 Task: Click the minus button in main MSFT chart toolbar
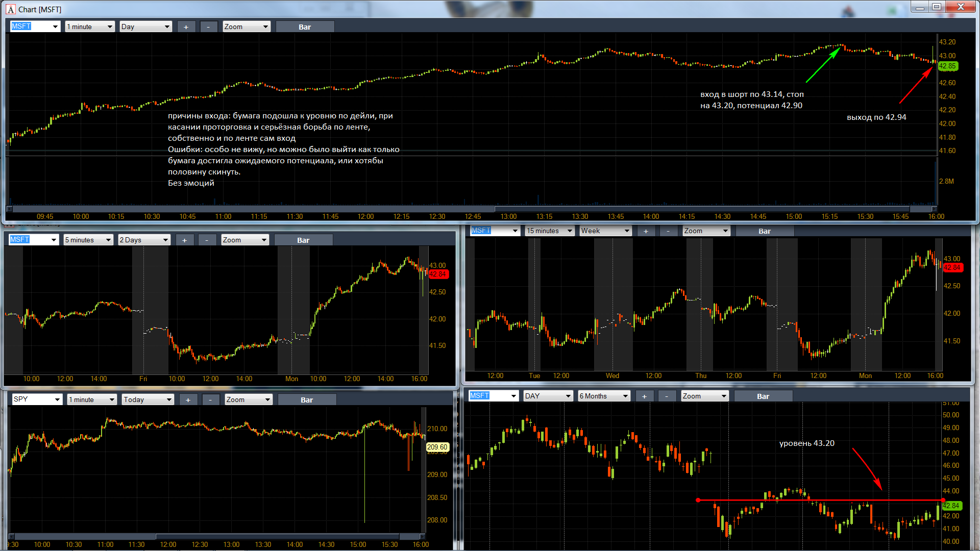pyautogui.click(x=209, y=27)
